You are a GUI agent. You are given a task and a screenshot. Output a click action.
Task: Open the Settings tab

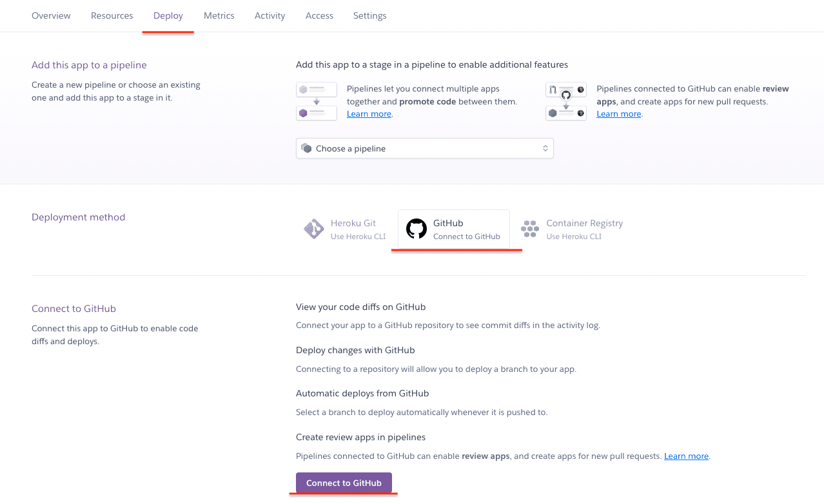point(369,15)
